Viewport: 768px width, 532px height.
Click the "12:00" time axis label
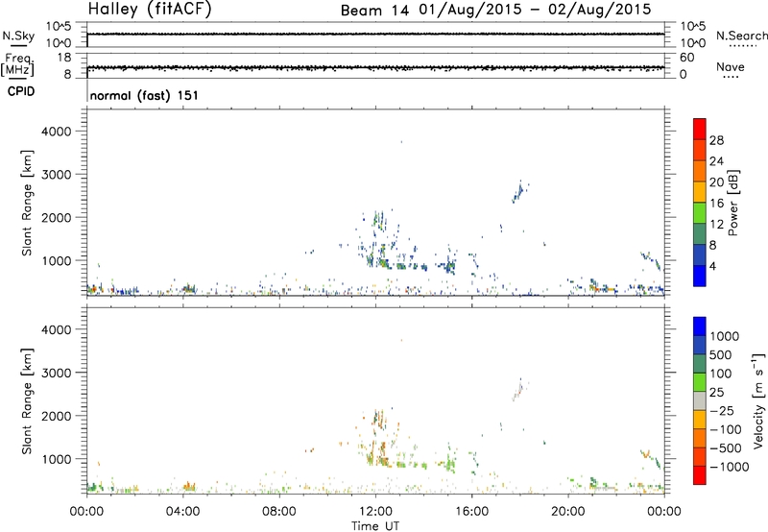(x=375, y=512)
